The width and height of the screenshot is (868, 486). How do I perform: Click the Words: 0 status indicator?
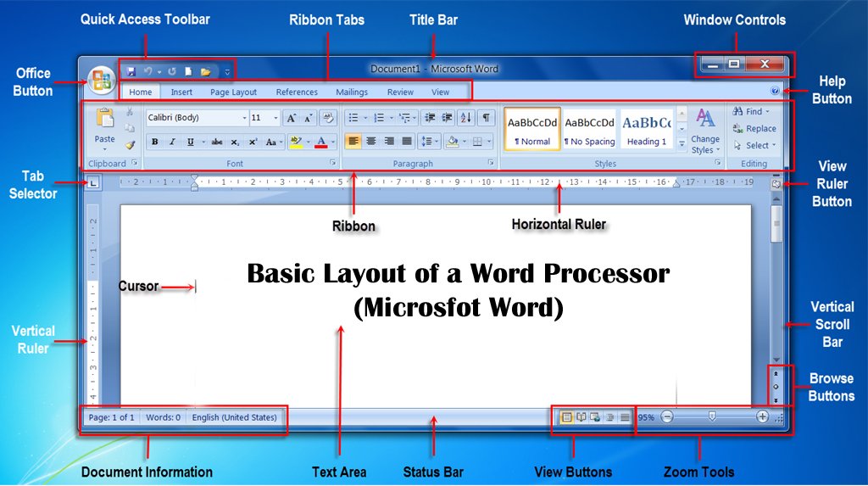pyautogui.click(x=164, y=417)
